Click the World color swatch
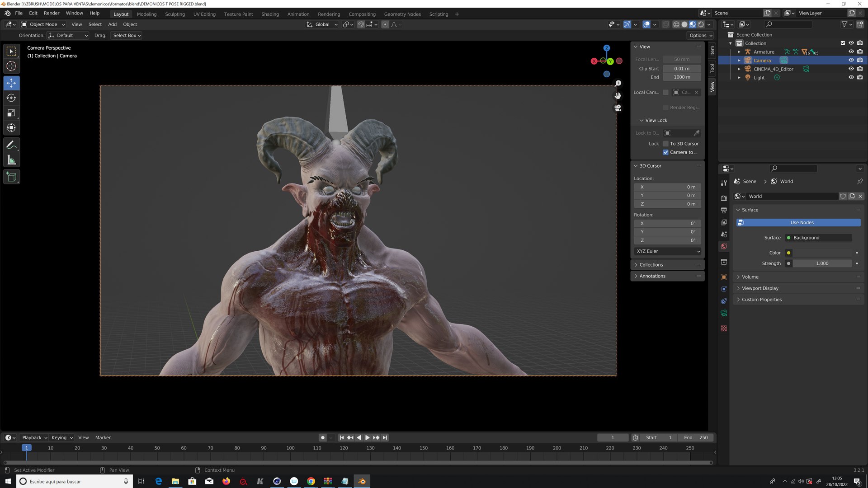868x488 pixels. [x=822, y=253]
